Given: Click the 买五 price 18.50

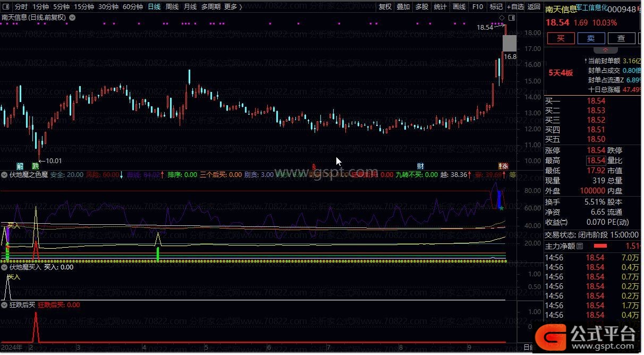Looking at the screenshot, I should [596, 139].
